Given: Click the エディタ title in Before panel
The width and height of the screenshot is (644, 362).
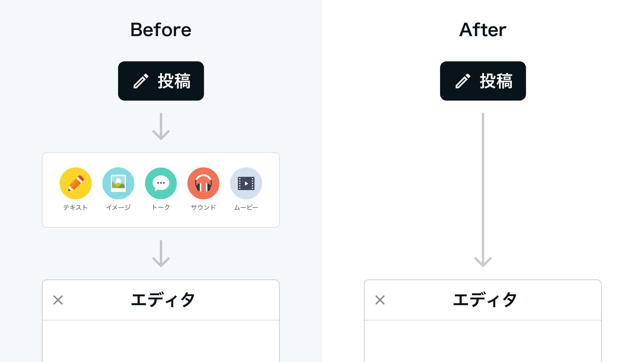Looking at the screenshot, I should click(163, 300).
